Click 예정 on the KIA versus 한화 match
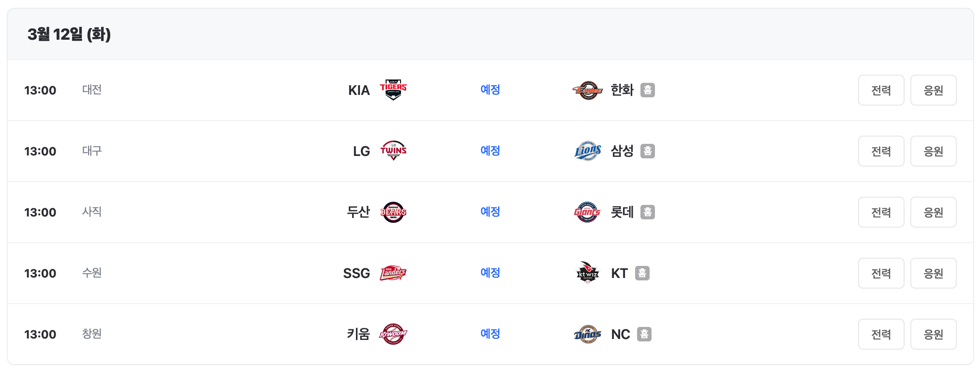The image size is (980, 370). click(490, 90)
